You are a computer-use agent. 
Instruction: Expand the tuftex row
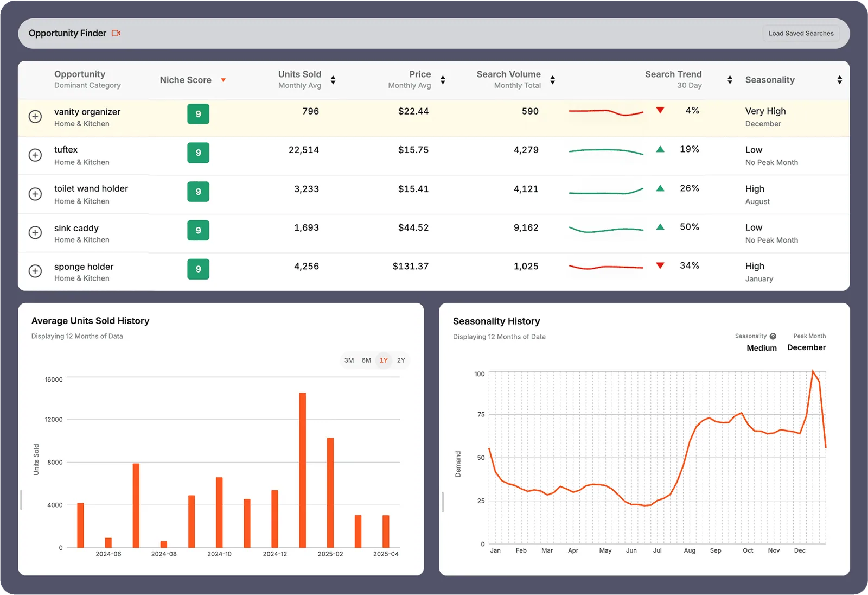point(35,155)
